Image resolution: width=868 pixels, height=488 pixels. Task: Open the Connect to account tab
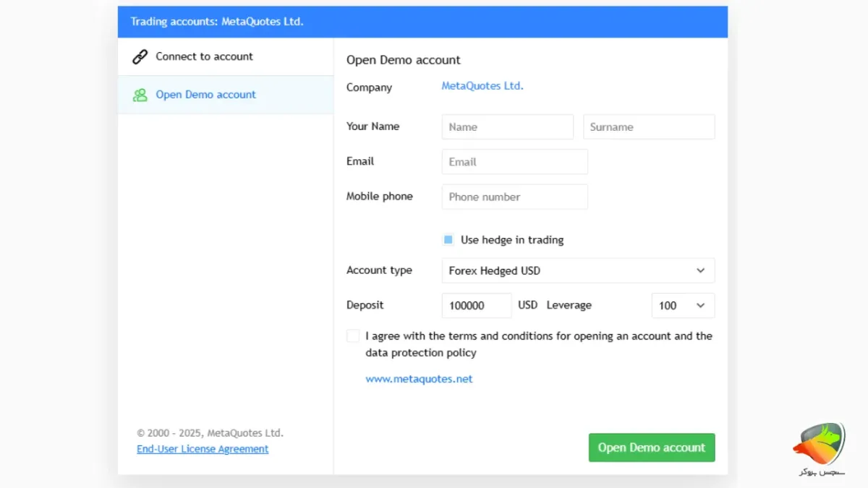pos(226,56)
